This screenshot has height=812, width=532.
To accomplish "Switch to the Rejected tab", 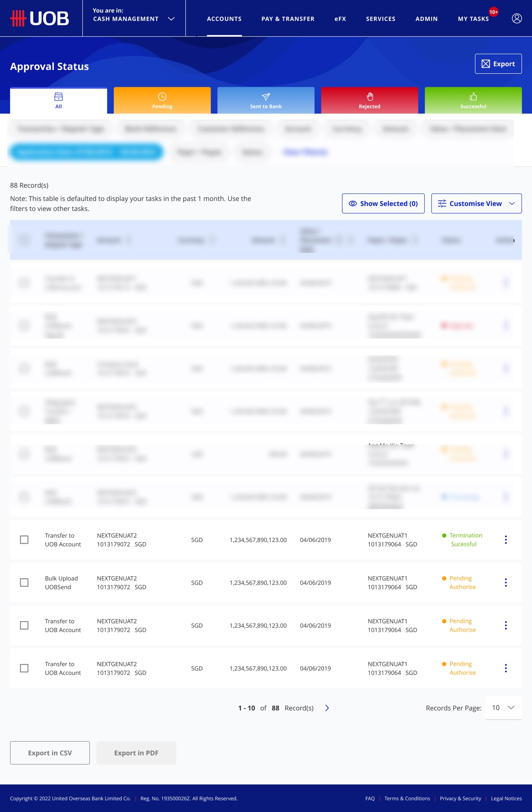I will click(369, 101).
